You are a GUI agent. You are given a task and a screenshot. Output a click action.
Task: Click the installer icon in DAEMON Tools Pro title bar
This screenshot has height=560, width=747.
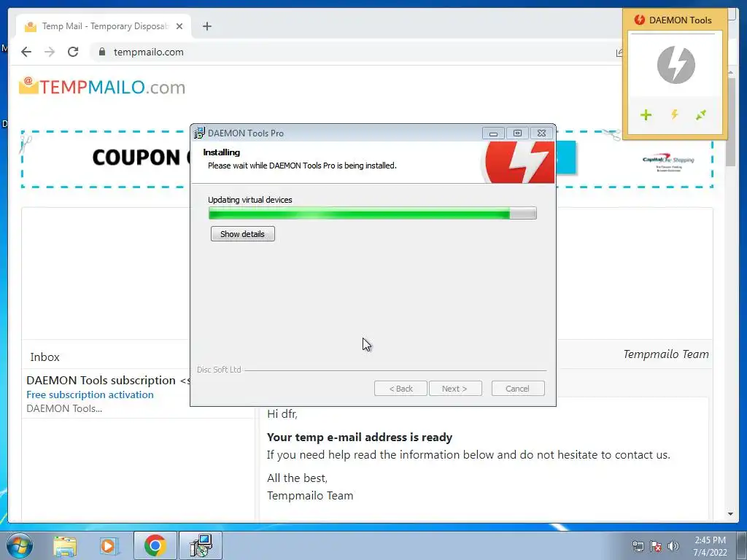pos(199,133)
